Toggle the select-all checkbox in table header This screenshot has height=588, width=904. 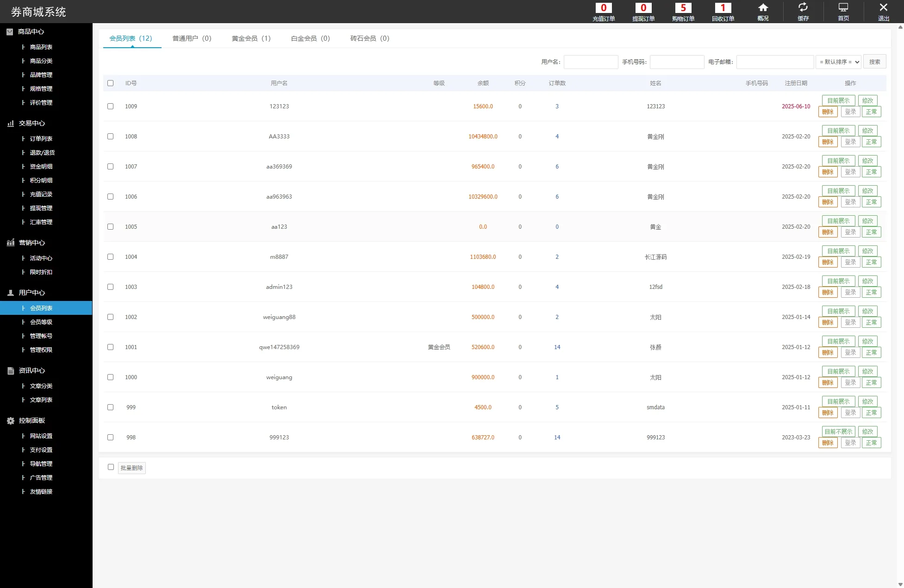(x=110, y=83)
